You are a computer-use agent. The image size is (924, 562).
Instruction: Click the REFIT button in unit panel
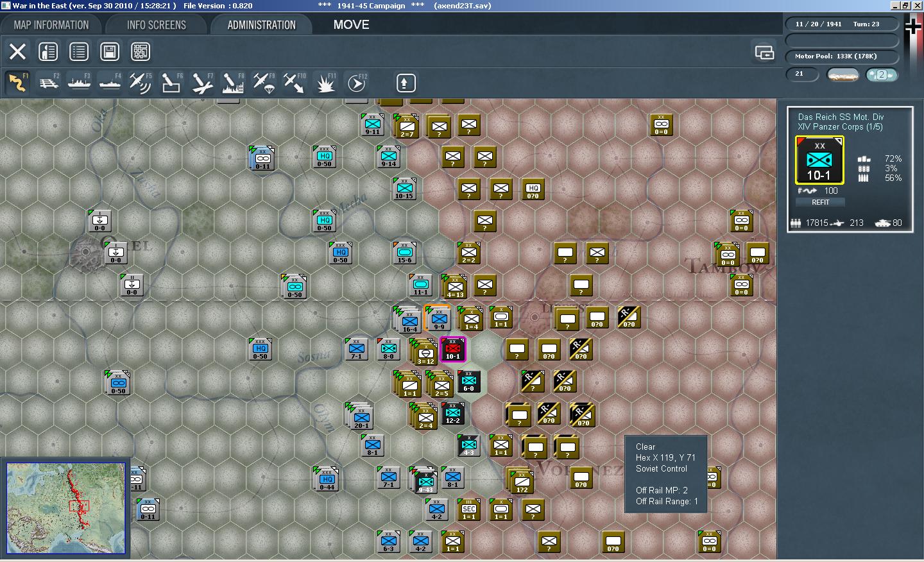tap(820, 202)
